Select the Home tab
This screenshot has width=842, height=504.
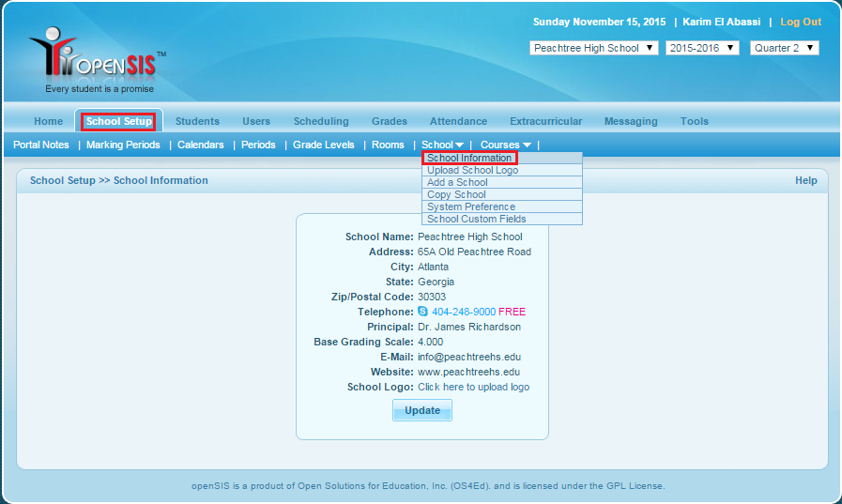tap(48, 121)
